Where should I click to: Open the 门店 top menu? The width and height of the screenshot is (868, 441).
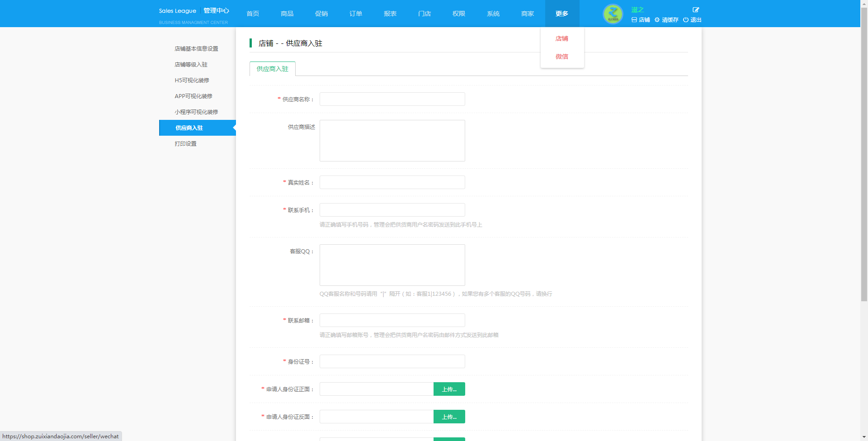(425, 14)
